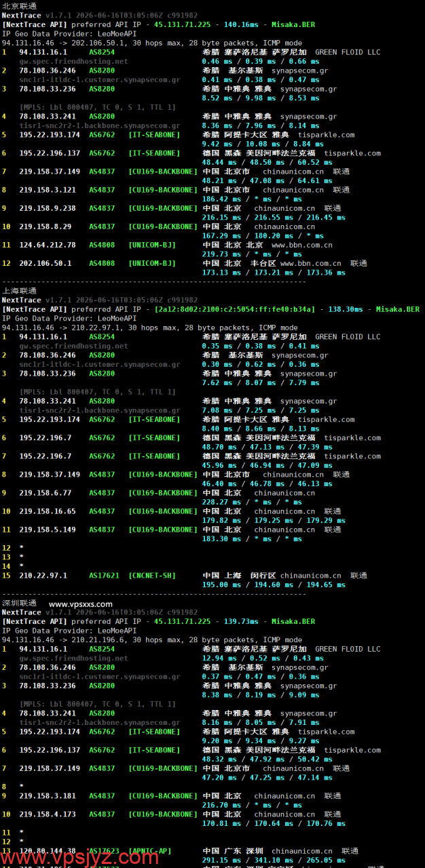The image size is (425, 868).
Task: Select the 138.30ms API latency value
Action: click(345, 309)
